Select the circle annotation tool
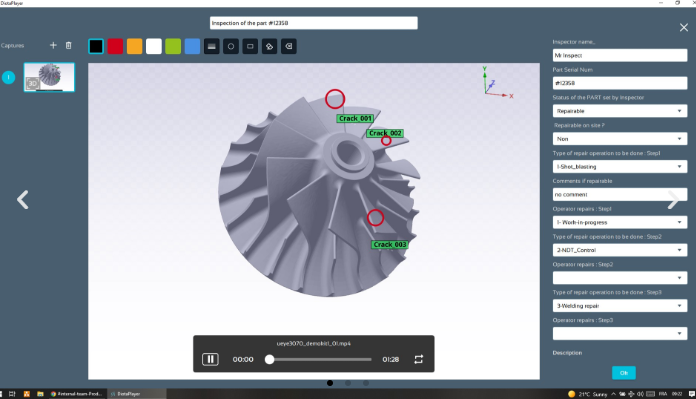 (231, 46)
